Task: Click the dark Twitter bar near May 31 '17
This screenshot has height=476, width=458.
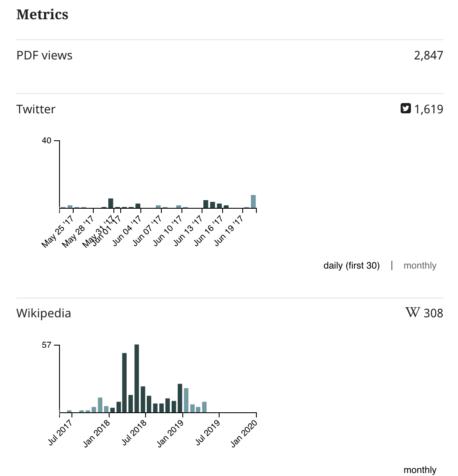Action: [x=110, y=203]
